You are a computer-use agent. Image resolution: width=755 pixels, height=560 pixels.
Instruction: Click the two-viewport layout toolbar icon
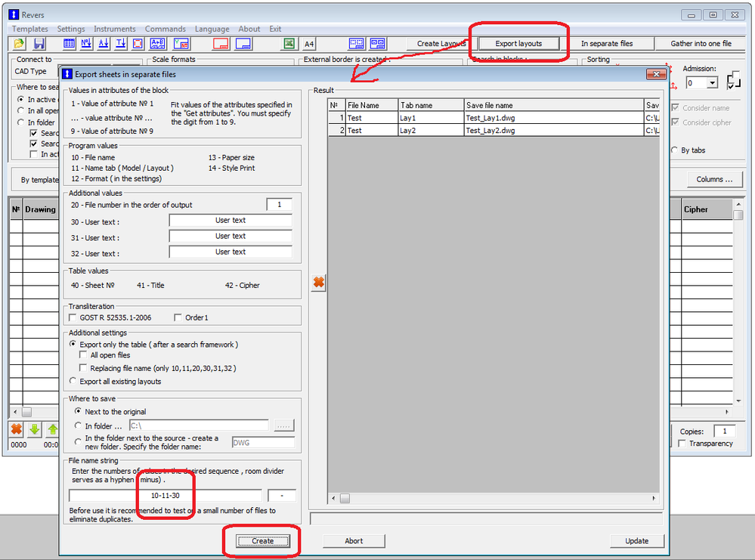pyautogui.click(x=378, y=44)
